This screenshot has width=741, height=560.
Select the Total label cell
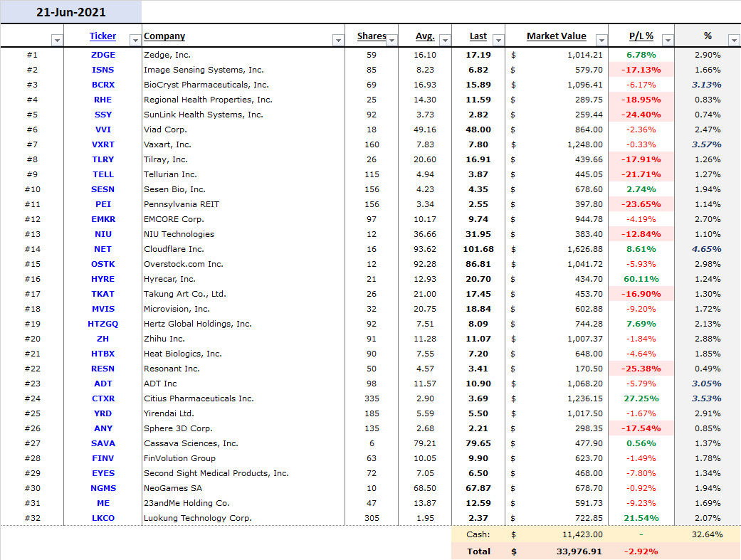(478, 551)
